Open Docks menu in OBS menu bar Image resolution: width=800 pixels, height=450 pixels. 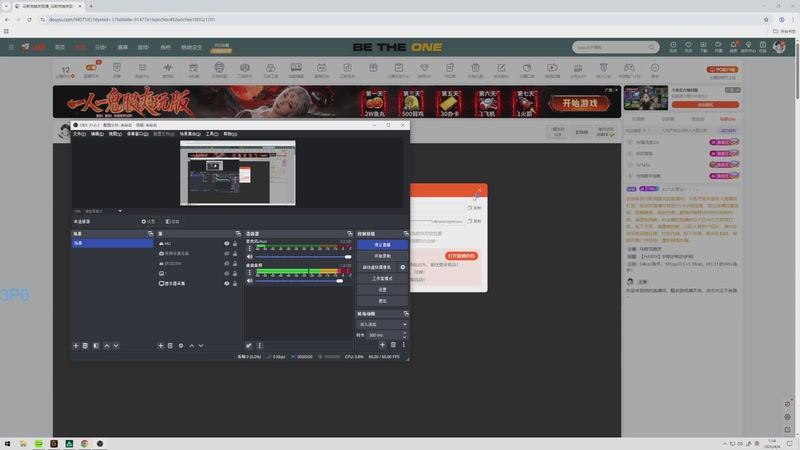click(137, 134)
